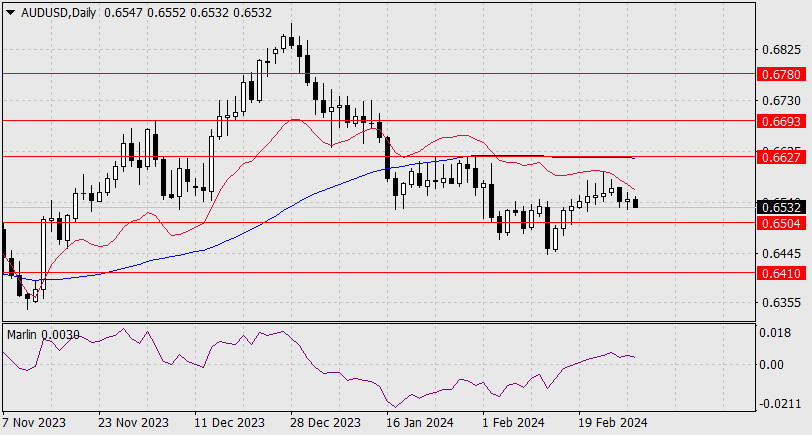Viewport: 812px width, 435px height.
Task: Select the 0.6410 red price label
Action: pyautogui.click(x=781, y=273)
